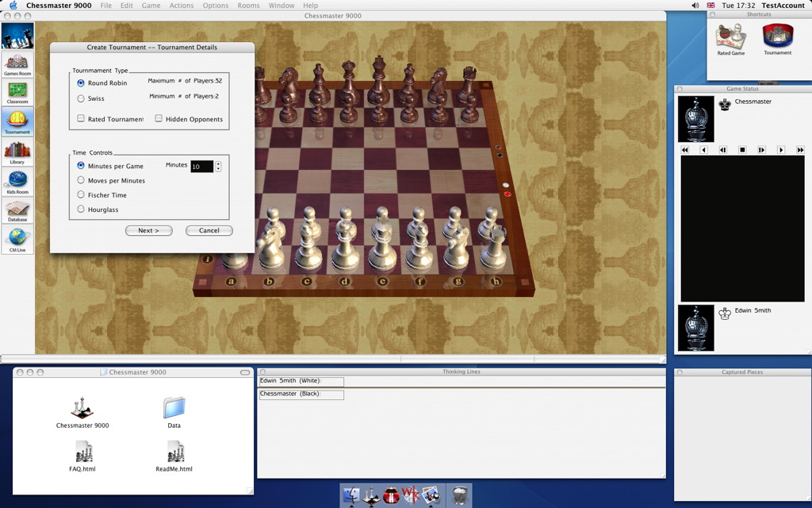Open the Rooms menu
Viewport: 812px width, 508px height.
coord(248,6)
